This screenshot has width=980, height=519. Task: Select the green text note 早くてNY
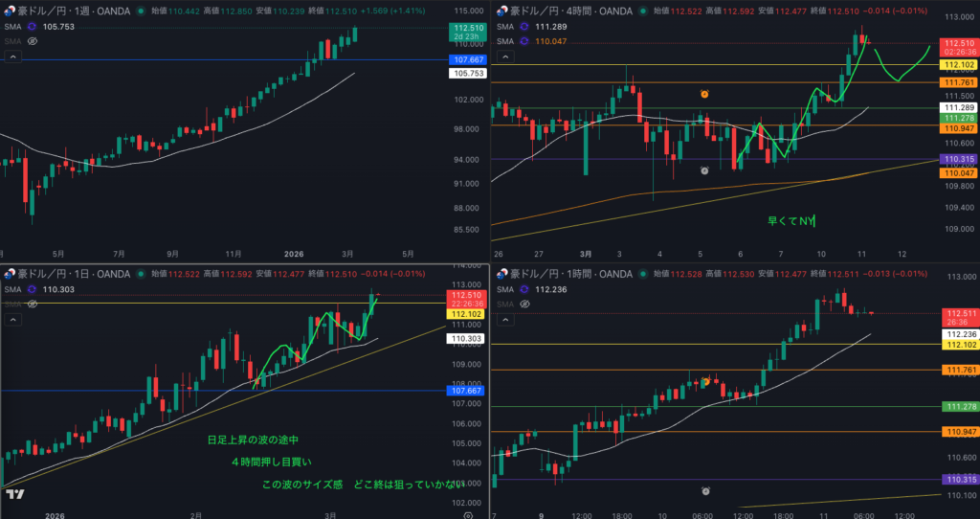[x=791, y=221]
